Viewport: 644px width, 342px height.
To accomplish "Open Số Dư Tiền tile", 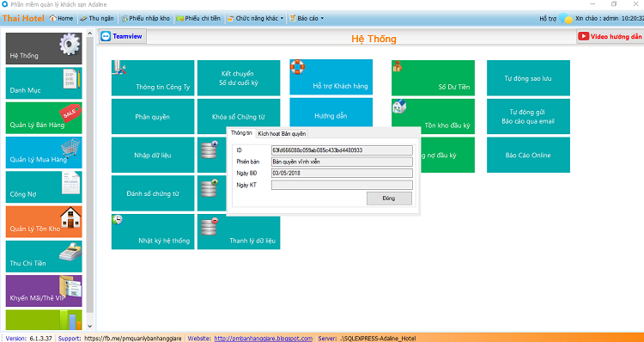I will click(x=433, y=78).
